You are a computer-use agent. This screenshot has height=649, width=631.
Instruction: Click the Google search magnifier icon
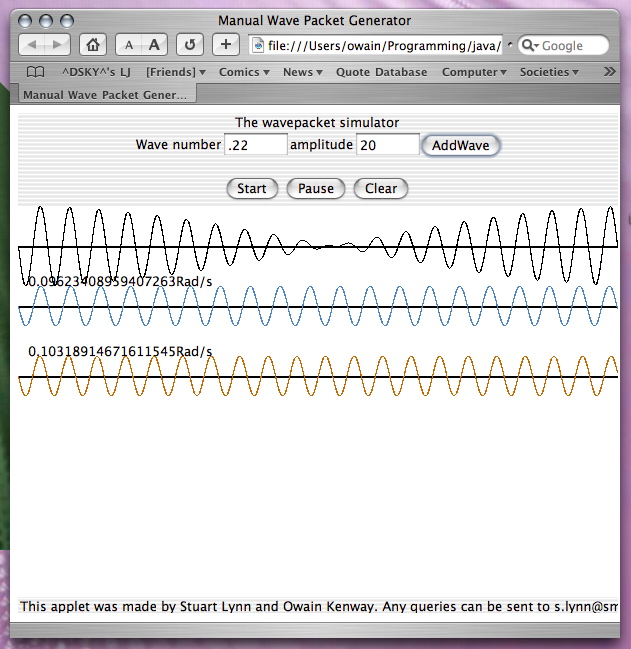pos(529,45)
